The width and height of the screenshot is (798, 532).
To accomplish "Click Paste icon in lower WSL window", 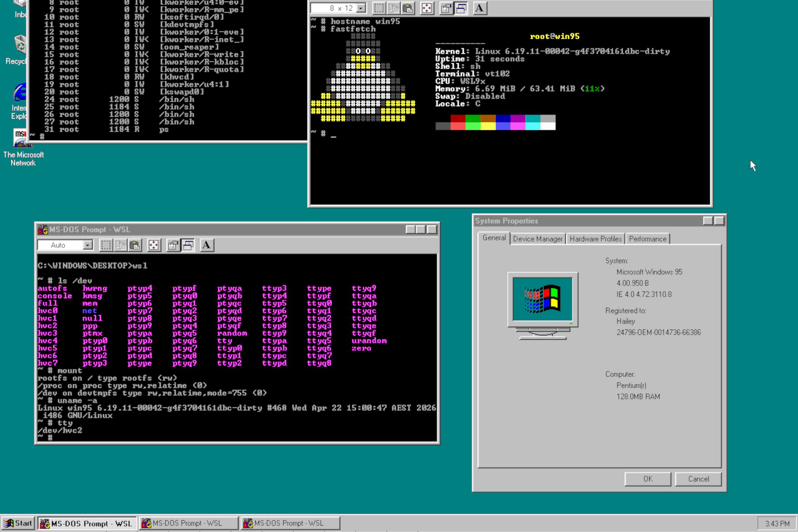I will pyautogui.click(x=135, y=245).
